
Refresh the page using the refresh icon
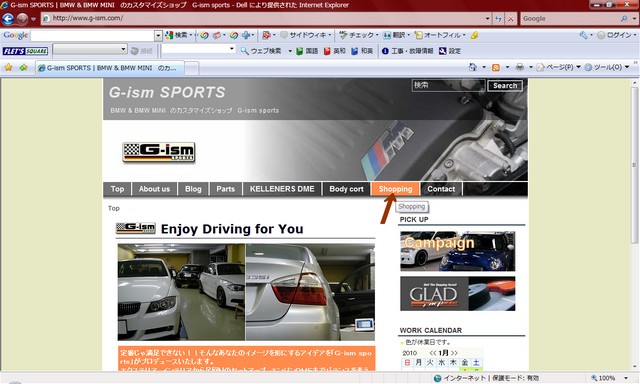[x=498, y=19]
